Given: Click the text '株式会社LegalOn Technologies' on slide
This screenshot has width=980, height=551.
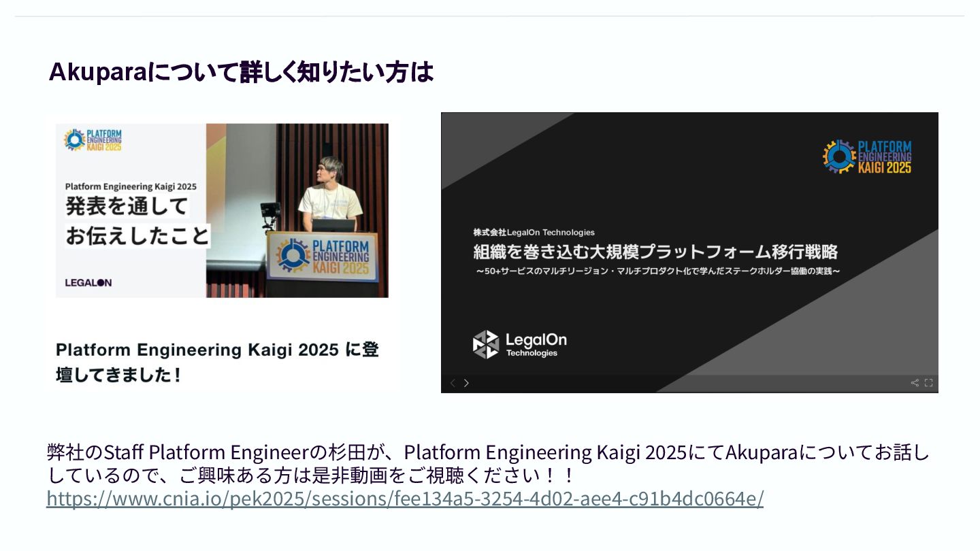Looking at the screenshot, I should pos(534,232).
